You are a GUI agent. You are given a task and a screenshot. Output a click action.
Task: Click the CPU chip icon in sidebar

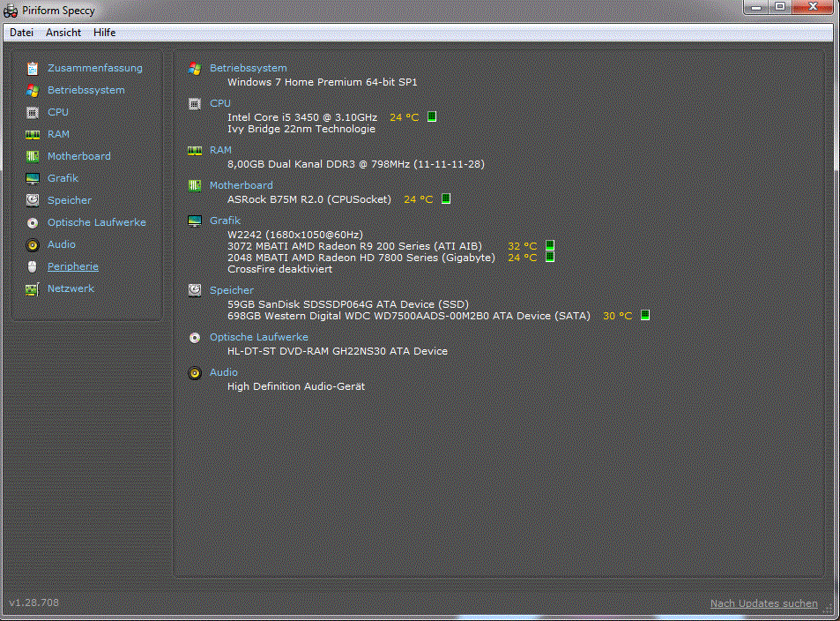33,113
